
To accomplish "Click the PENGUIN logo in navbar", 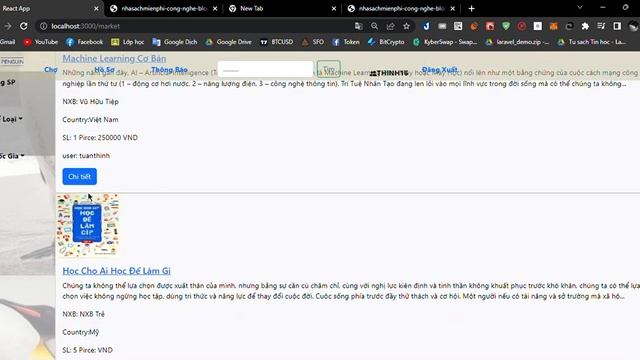I will pyautogui.click(x=12, y=62).
